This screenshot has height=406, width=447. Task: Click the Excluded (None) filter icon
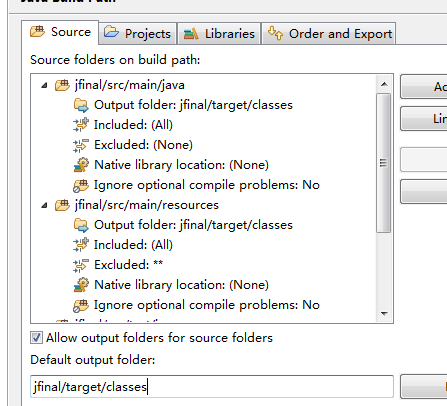click(x=81, y=145)
